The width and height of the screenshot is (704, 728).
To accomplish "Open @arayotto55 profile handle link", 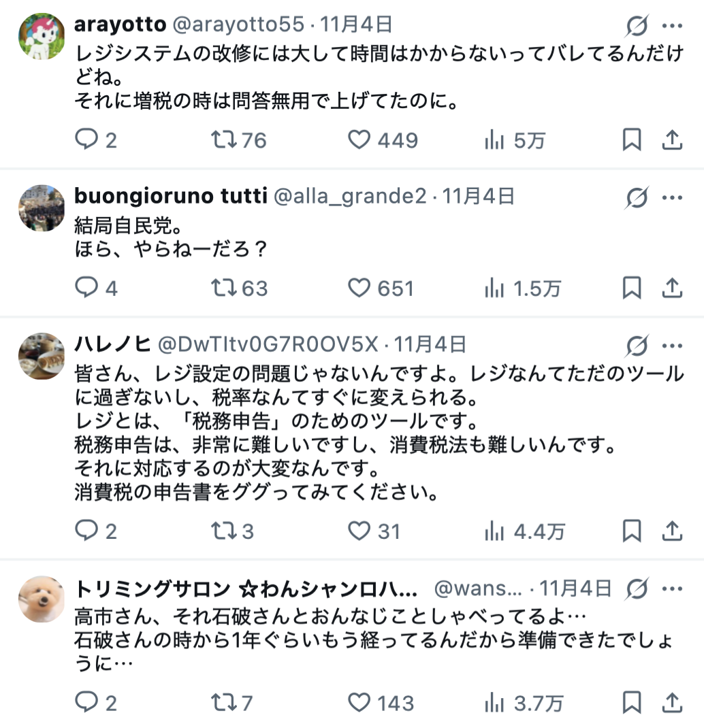I will coord(238,25).
